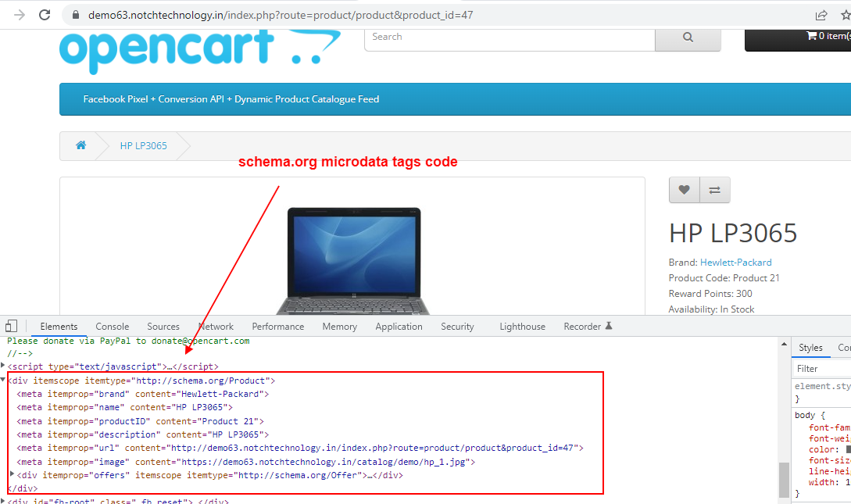Click the wishlist heart icon for HP LP3065
This screenshot has height=504, width=851.
tap(684, 189)
